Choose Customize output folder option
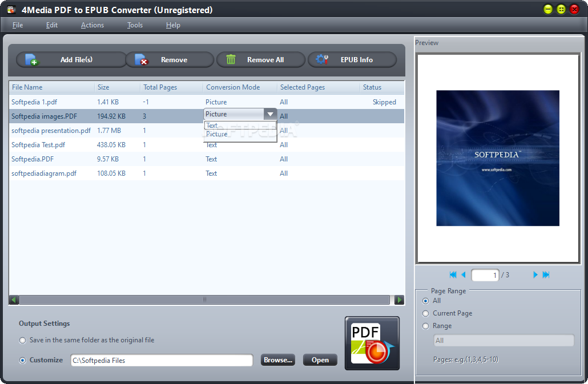 pos(22,360)
